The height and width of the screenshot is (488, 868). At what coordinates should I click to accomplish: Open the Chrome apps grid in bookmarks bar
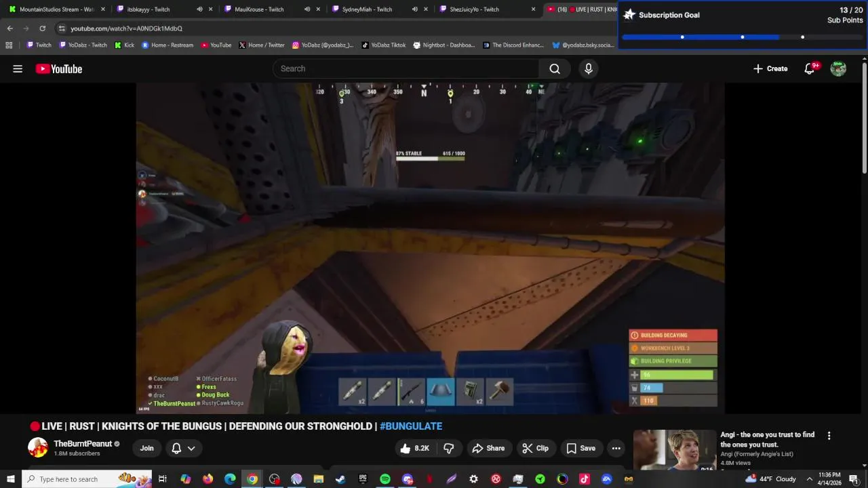coord(9,45)
